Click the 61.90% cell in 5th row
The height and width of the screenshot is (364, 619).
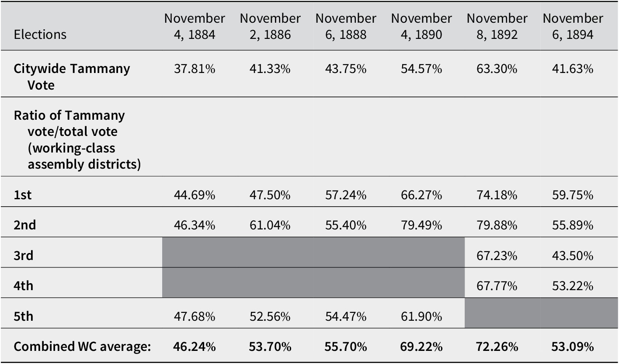click(421, 316)
